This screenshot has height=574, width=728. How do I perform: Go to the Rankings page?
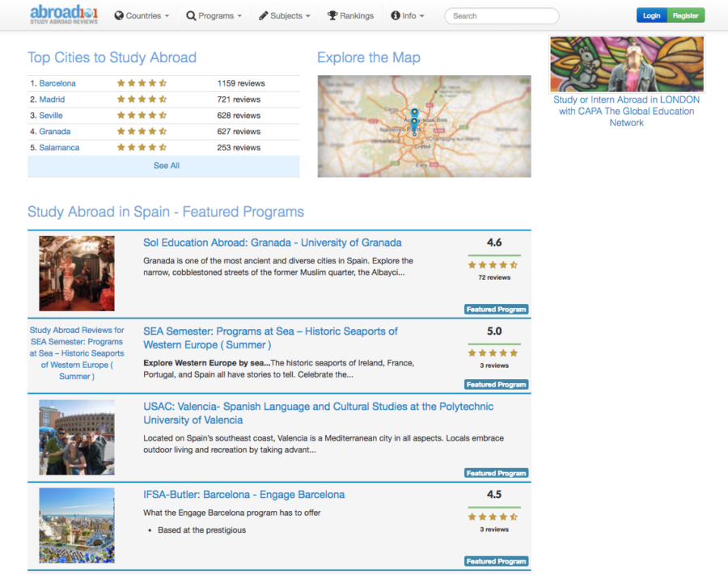350,15
